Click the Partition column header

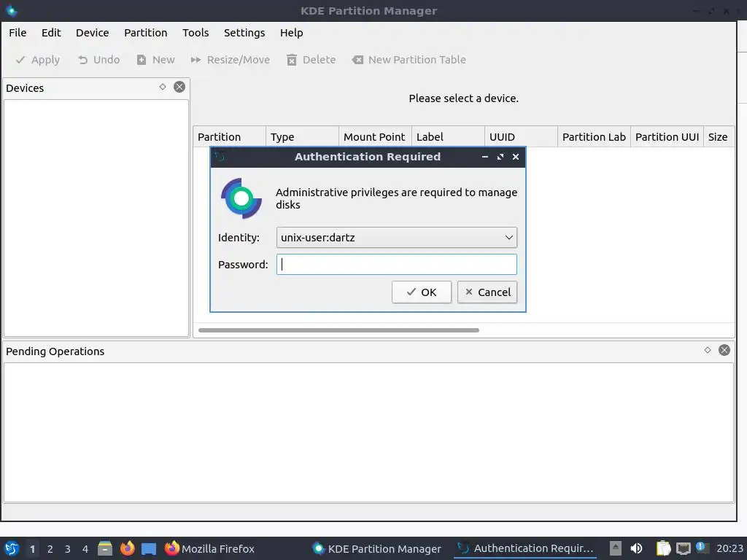229,136
